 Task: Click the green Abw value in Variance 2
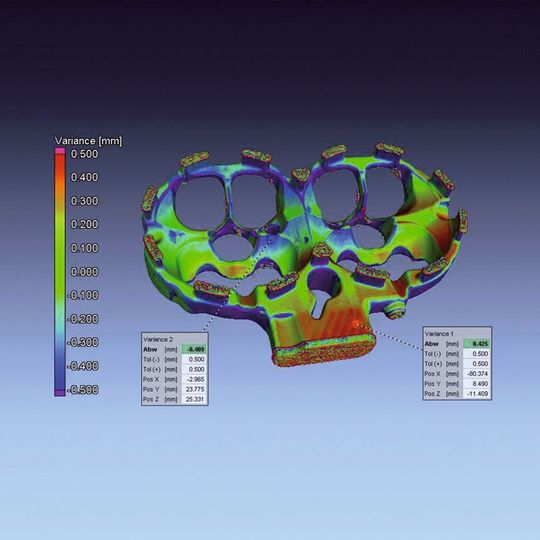(x=195, y=349)
